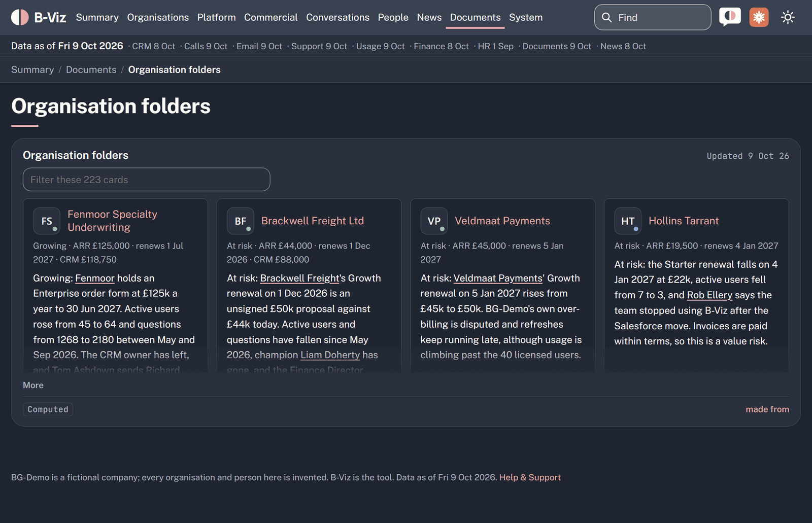
Task: Expand cards with the More control
Action: click(x=33, y=385)
